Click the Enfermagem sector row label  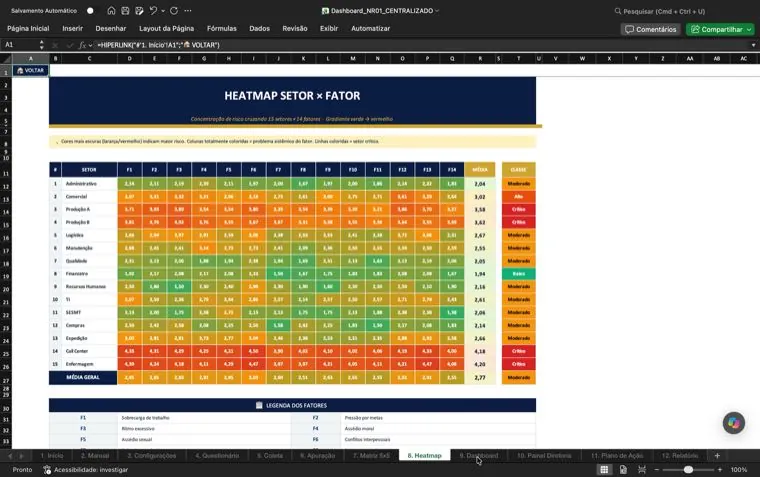click(x=79, y=364)
